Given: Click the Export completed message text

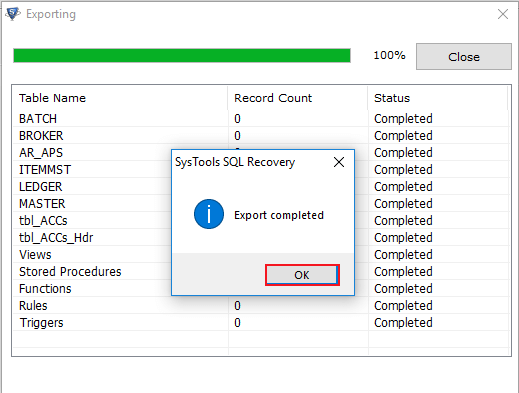Looking at the screenshot, I should [279, 215].
